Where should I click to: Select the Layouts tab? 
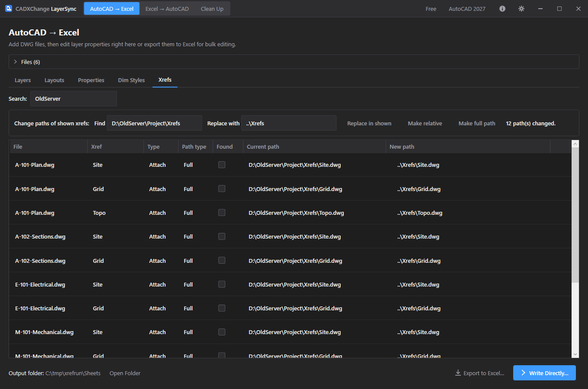pos(54,80)
